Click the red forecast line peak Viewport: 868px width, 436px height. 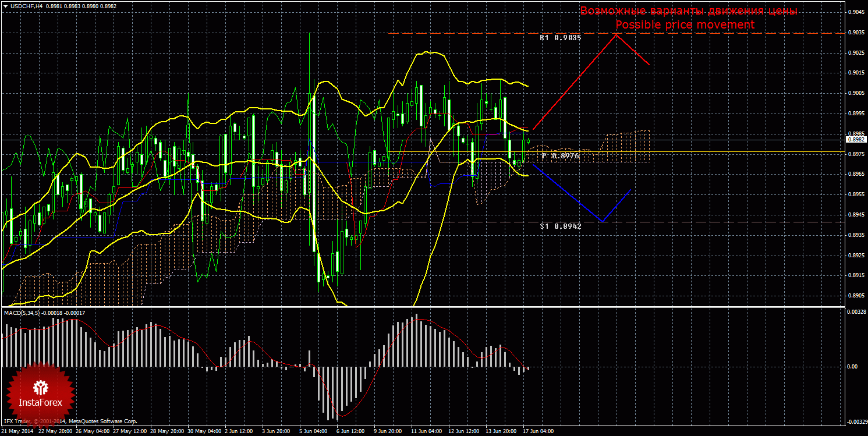pos(617,34)
